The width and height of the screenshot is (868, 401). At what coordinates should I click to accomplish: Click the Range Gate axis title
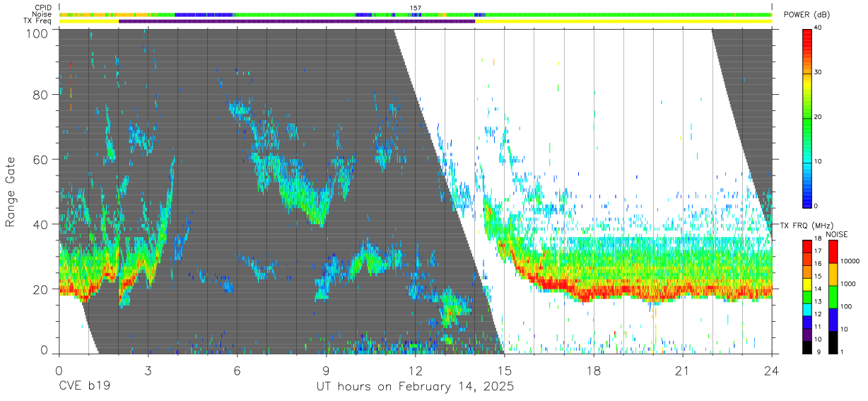tap(11, 193)
